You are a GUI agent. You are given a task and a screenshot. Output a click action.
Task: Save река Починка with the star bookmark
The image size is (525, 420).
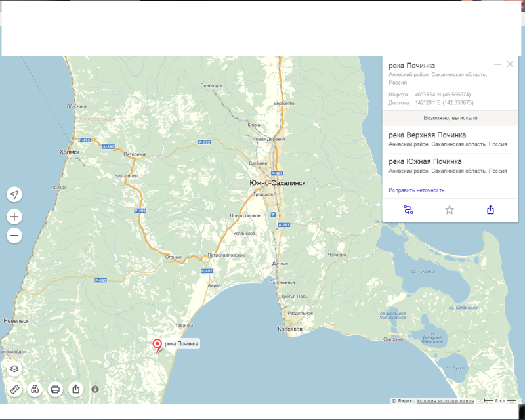click(x=450, y=209)
